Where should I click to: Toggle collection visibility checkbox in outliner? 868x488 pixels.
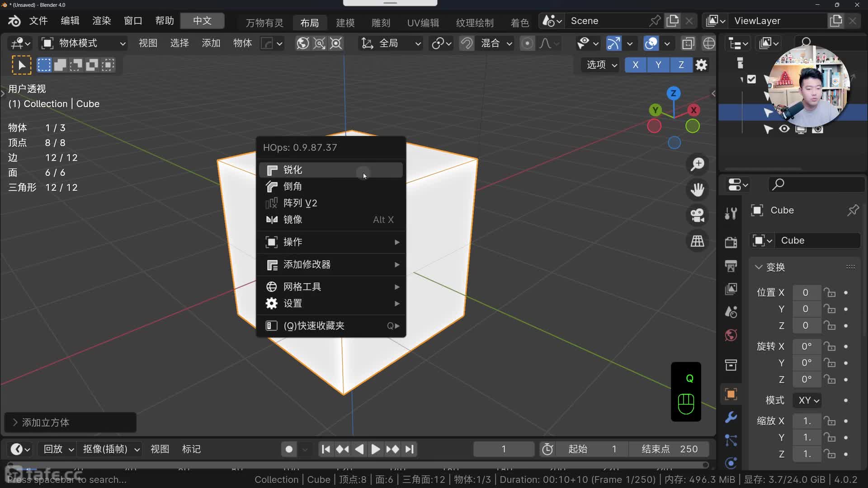[x=751, y=79]
